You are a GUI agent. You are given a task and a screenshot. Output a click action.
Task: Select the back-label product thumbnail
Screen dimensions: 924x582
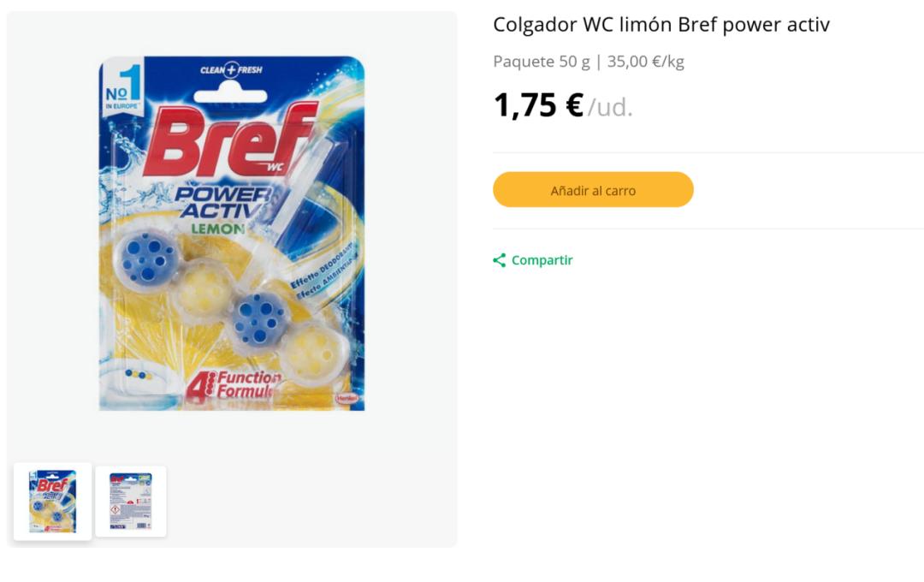click(130, 502)
